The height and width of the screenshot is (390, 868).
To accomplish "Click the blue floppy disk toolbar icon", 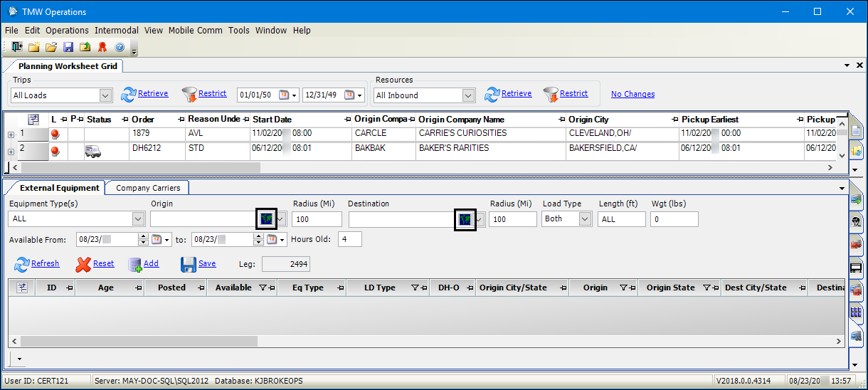I will coord(68,47).
